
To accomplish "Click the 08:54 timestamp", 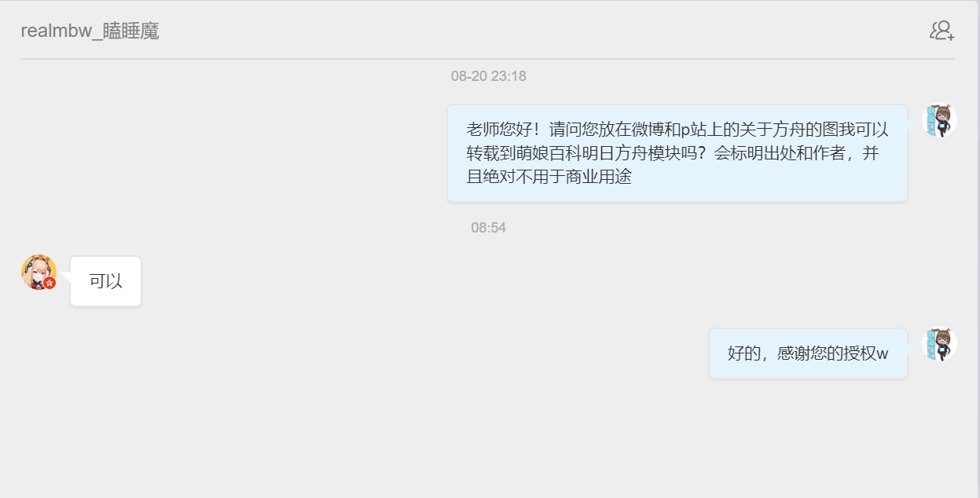I will pos(489,228).
